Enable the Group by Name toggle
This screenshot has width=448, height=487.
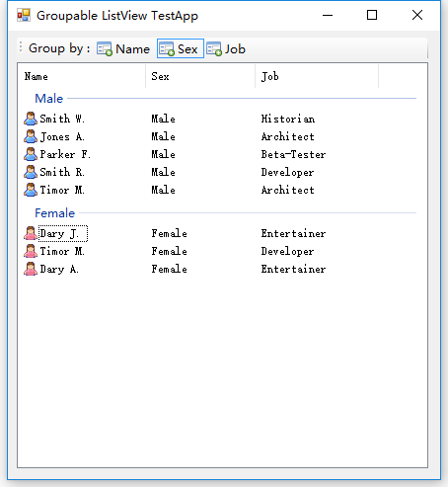point(123,48)
